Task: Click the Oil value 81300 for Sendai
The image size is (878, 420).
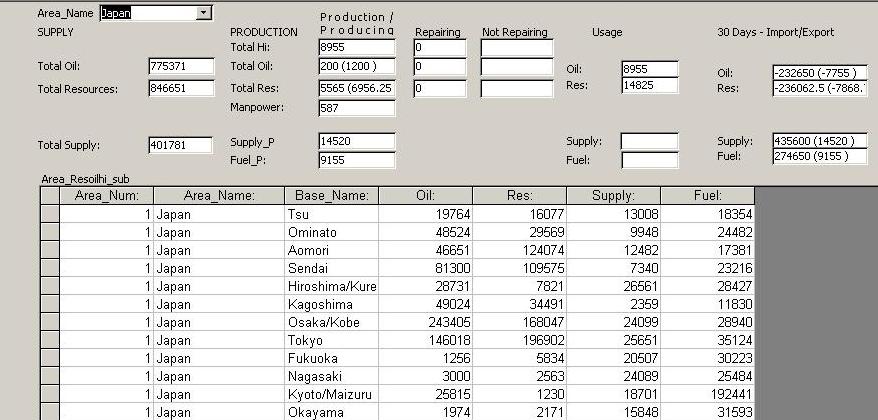Action: tap(426, 268)
